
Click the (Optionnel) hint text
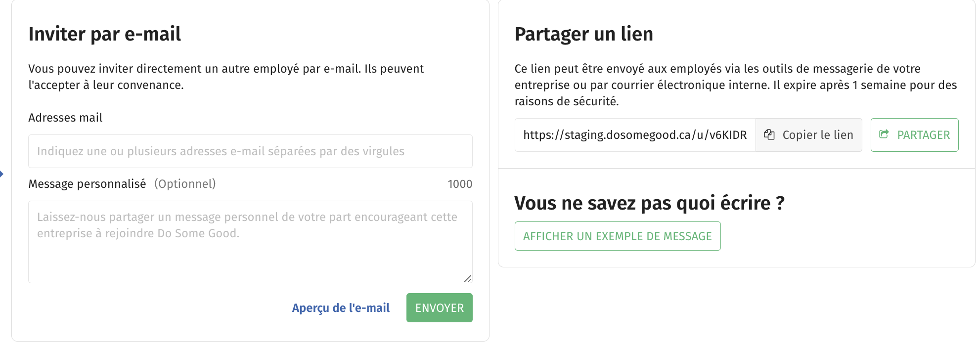coord(185,184)
